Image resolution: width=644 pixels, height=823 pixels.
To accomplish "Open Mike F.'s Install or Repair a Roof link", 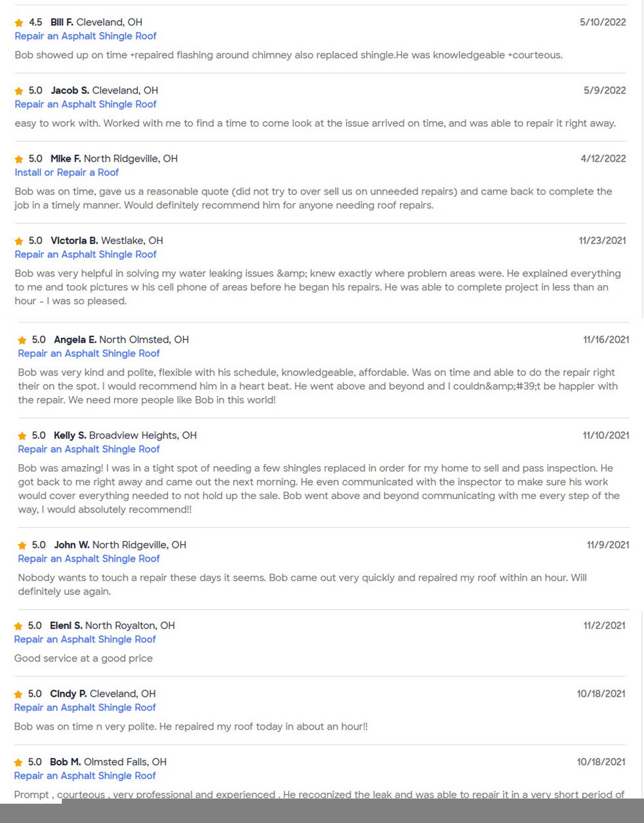I will coord(67,173).
